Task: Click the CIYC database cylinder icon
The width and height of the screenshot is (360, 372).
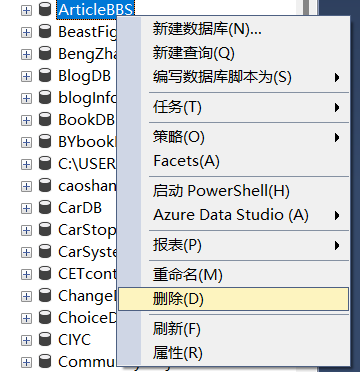Action: 45,340
